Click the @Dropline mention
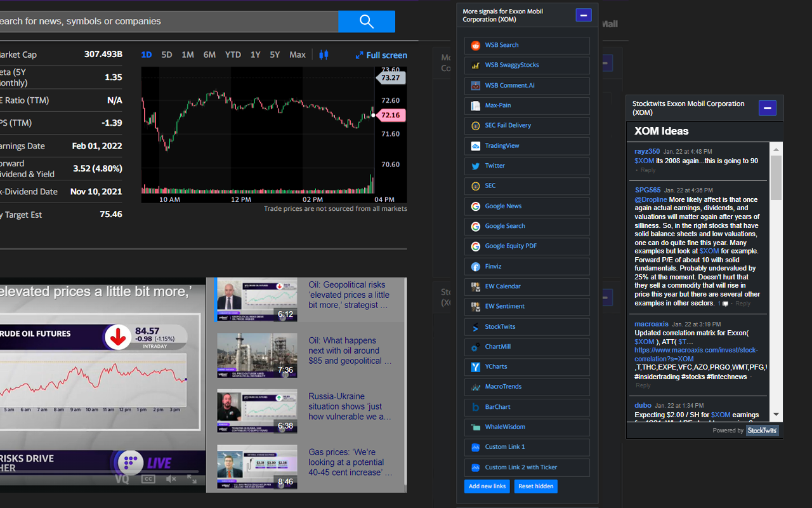The image size is (812, 508). [x=651, y=199]
